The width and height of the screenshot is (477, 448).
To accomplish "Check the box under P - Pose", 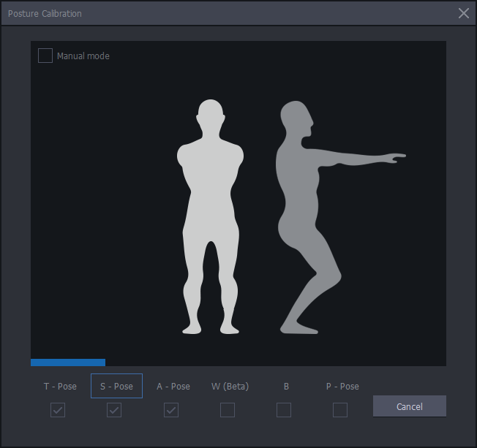I will pyautogui.click(x=340, y=410).
